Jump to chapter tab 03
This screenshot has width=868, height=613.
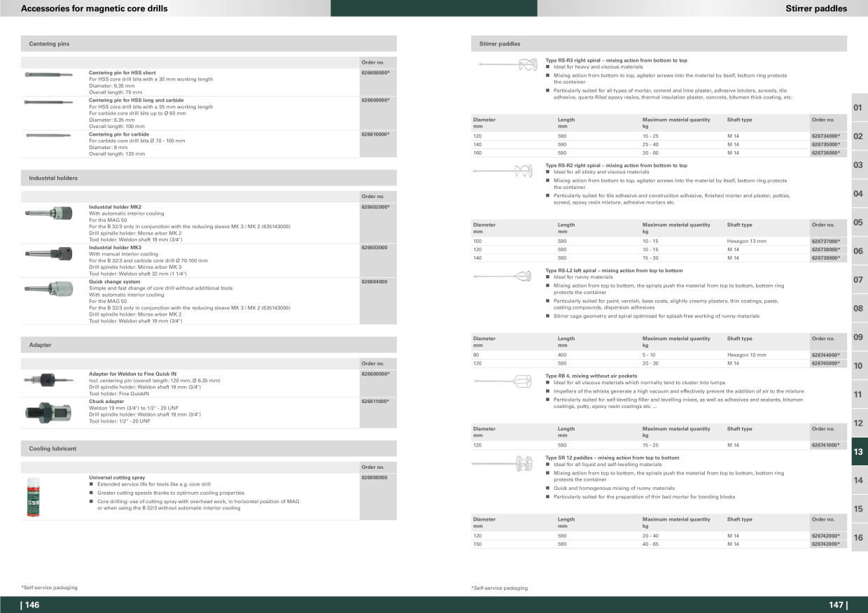pyautogui.click(x=858, y=165)
